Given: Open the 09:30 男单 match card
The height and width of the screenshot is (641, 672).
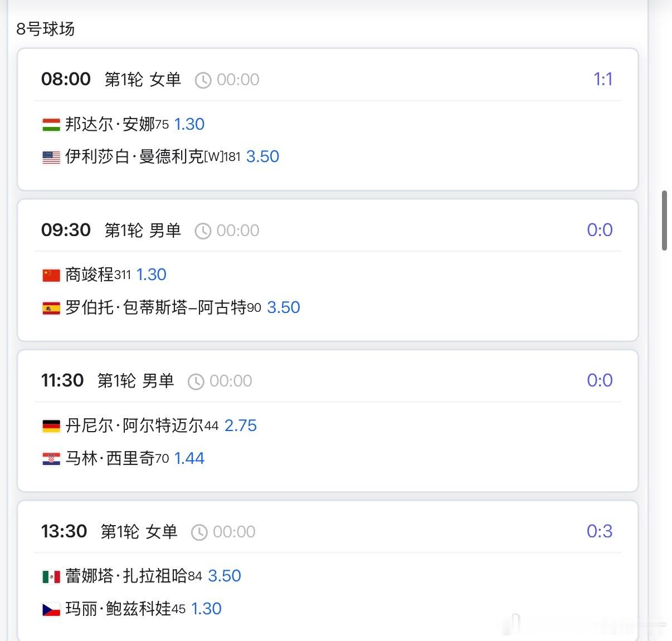Looking at the screenshot, I should point(329,269).
